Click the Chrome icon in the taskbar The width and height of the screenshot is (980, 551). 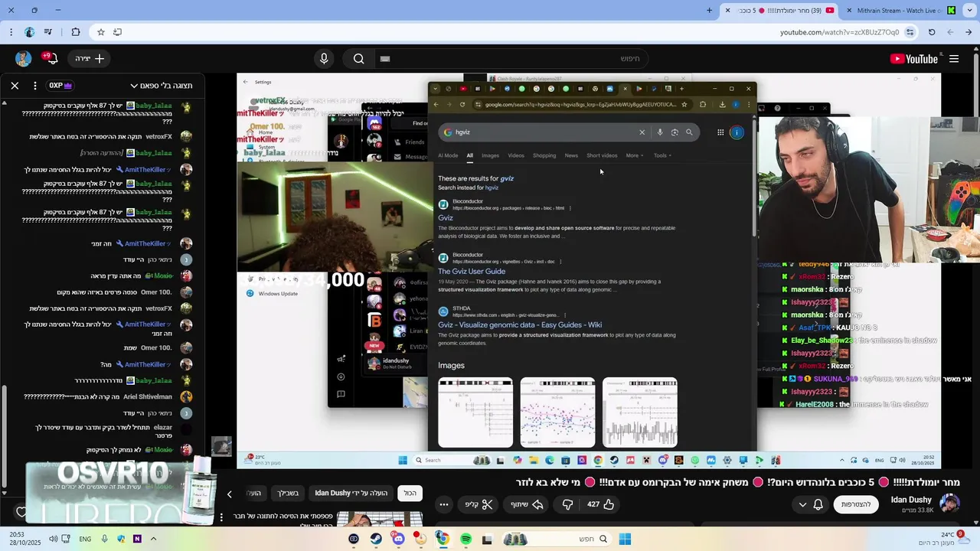[x=443, y=540]
